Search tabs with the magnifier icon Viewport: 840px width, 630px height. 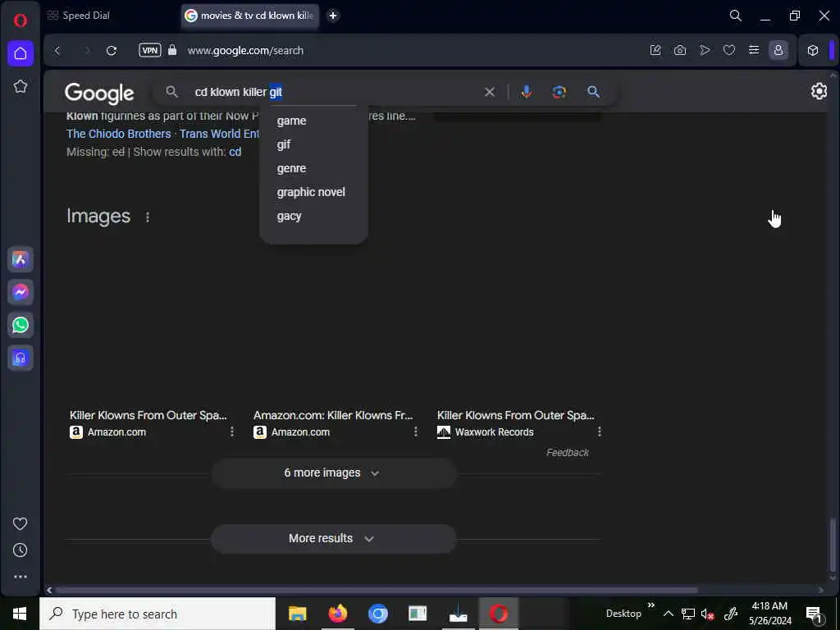click(736, 16)
